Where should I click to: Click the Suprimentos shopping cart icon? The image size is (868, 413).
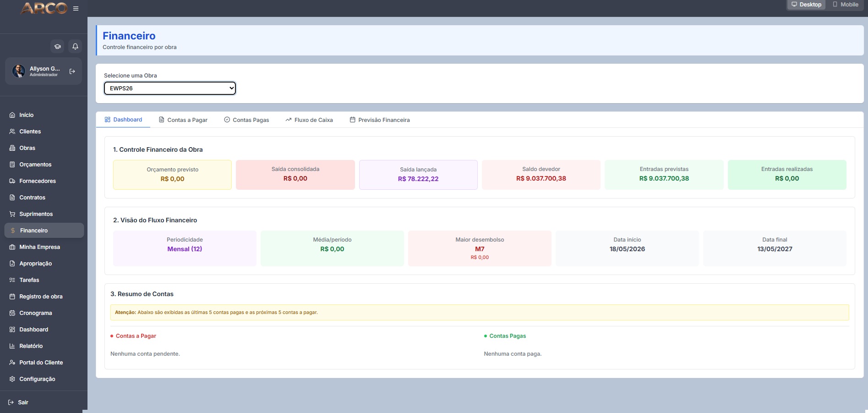coord(12,214)
